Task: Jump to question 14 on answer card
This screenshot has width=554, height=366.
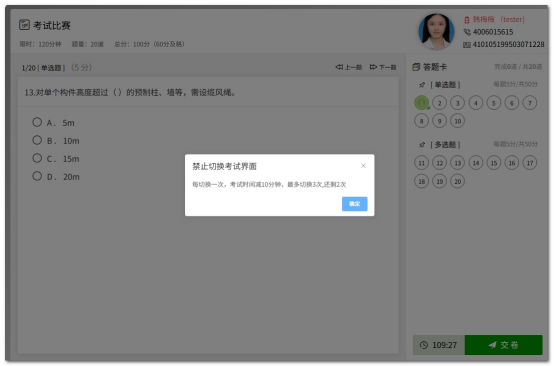Action: [x=476, y=163]
